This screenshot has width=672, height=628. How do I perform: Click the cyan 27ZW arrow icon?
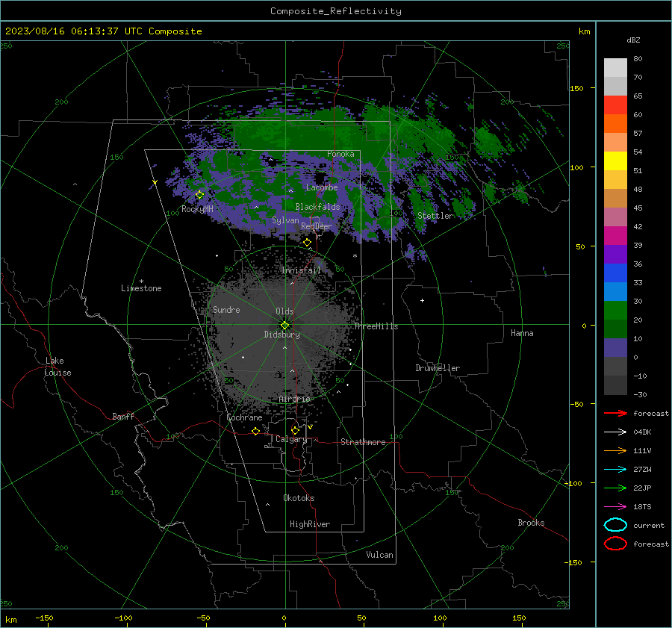[x=615, y=469]
